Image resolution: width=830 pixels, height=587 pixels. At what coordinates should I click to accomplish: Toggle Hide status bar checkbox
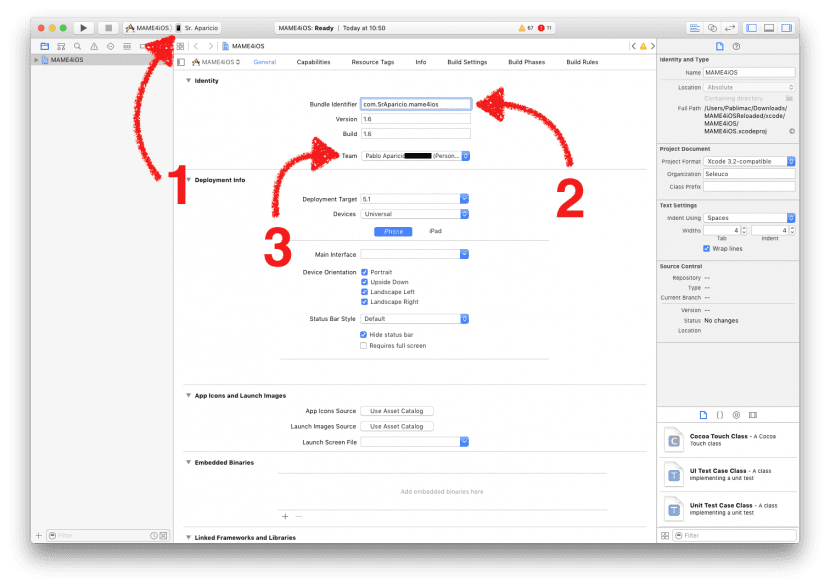point(364,335)
